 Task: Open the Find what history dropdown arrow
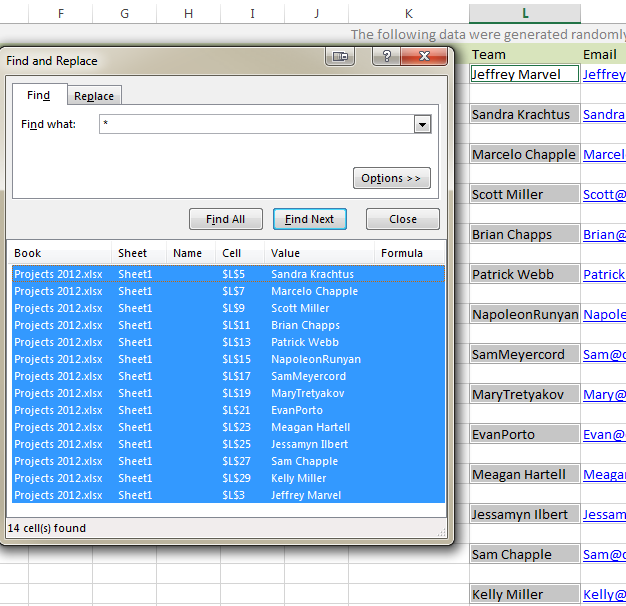coord(422,124)
